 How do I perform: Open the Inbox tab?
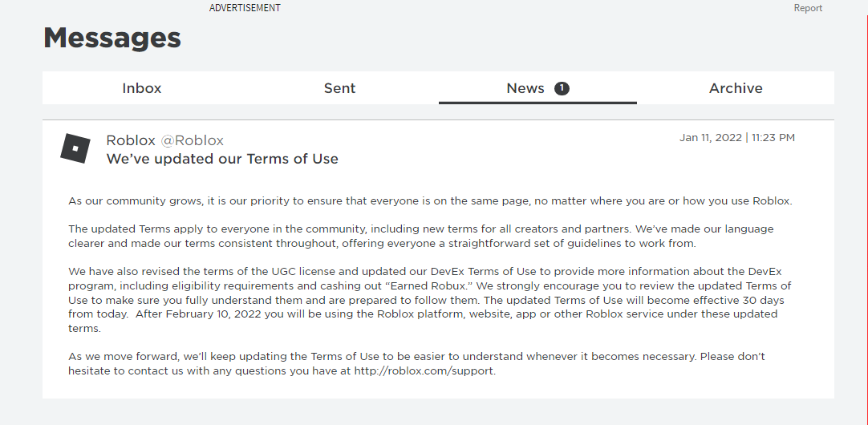click(x=142, y=88)
